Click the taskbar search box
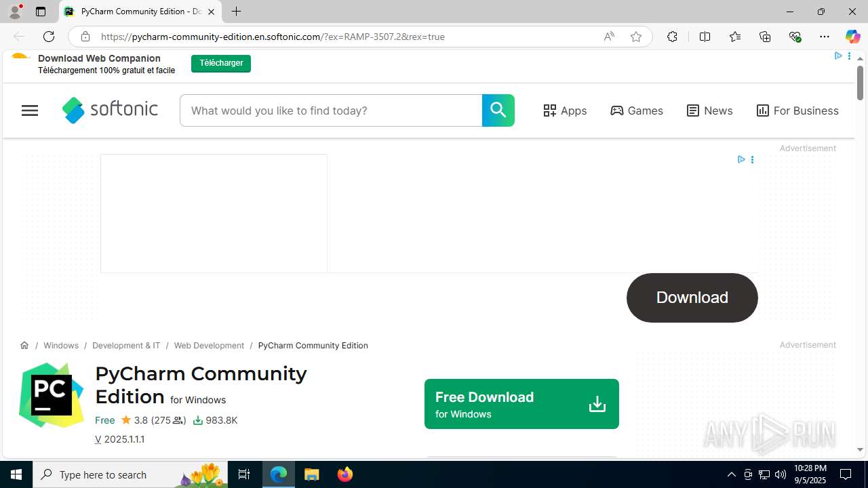This screenshot has width=868, height=488. (x=130, y=474)
